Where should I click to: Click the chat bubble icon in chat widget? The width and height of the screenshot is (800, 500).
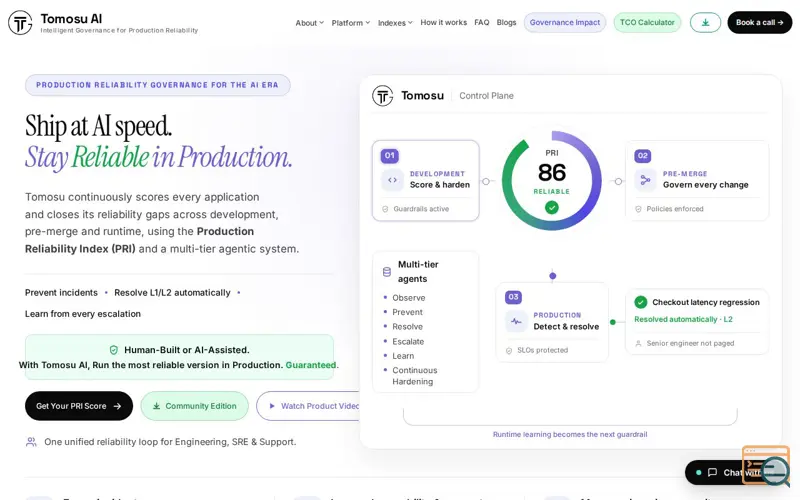pyautogui.click(x=712, y=472)
